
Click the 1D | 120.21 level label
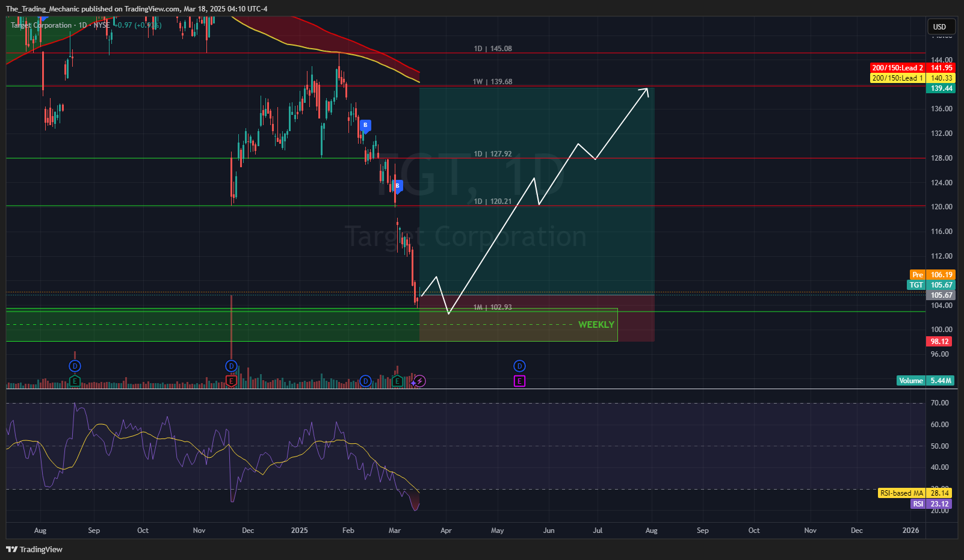click(x=493, y=202)
